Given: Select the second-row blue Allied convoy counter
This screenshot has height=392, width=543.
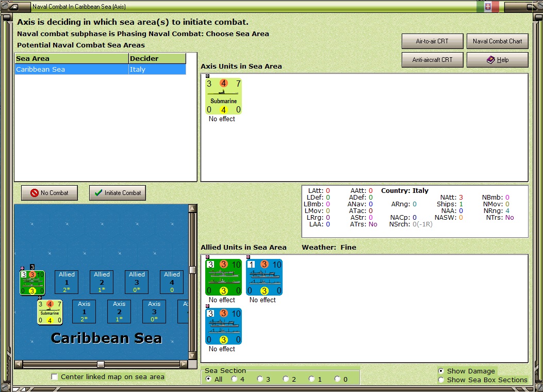Looking at the screenshot, I should click(223, 326).
